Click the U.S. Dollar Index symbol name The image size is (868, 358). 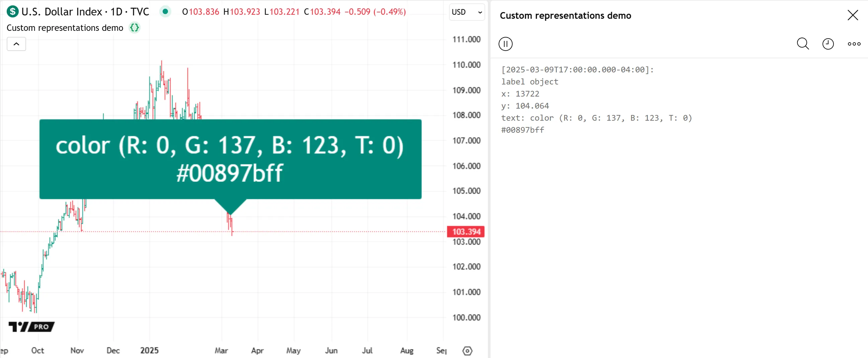(62, 12)
